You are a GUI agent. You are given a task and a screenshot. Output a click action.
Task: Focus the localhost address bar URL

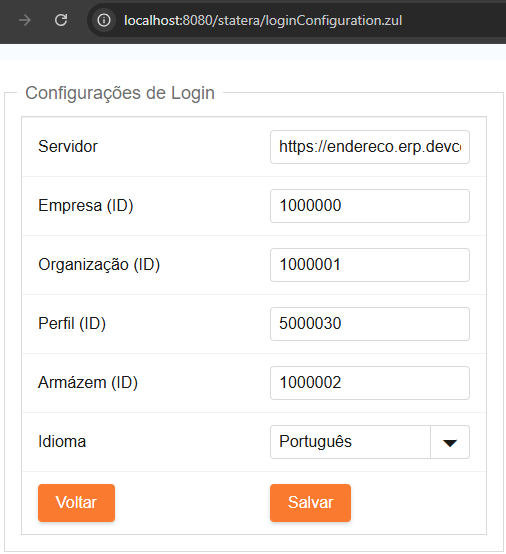click(263, 20)
